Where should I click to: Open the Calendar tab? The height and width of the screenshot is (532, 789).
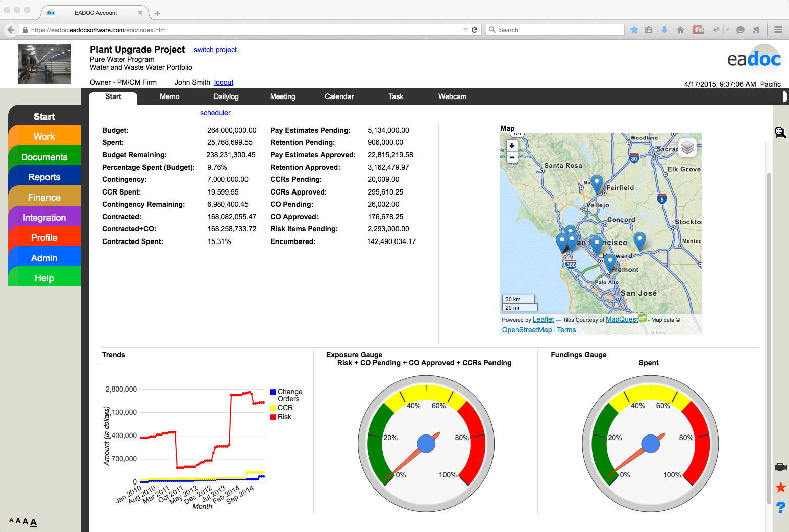[339, 96]
